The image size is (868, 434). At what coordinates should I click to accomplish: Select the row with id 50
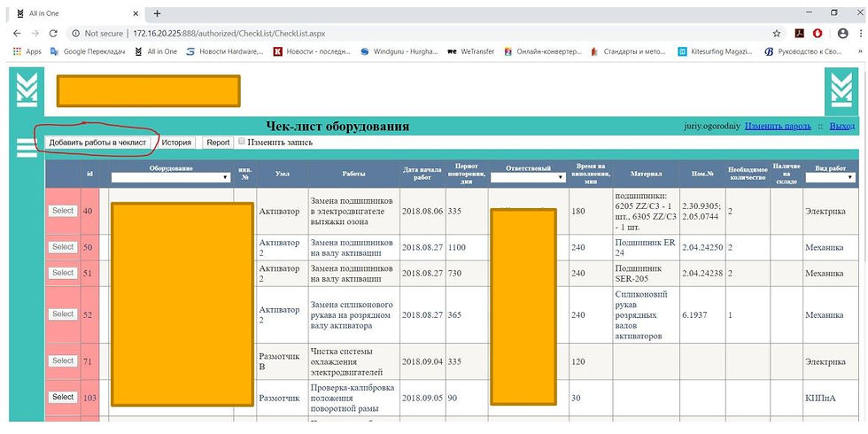63,247
